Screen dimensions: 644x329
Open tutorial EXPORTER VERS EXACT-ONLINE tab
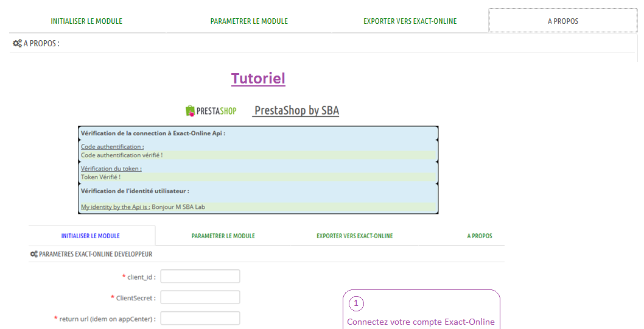[354, 236]
